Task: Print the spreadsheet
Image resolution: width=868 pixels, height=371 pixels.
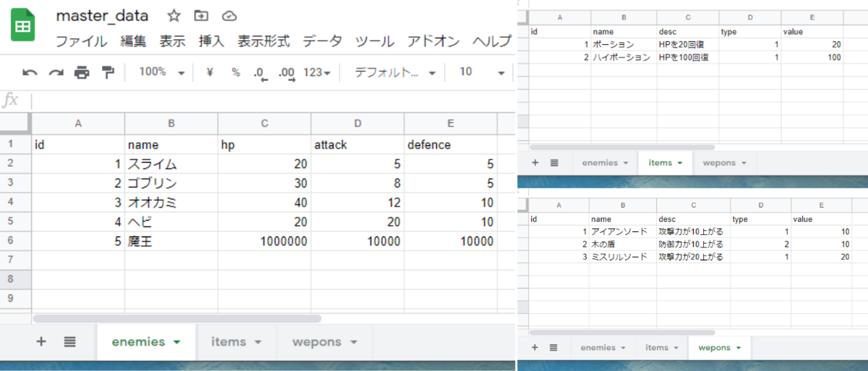Action: (x=82, y=72)
